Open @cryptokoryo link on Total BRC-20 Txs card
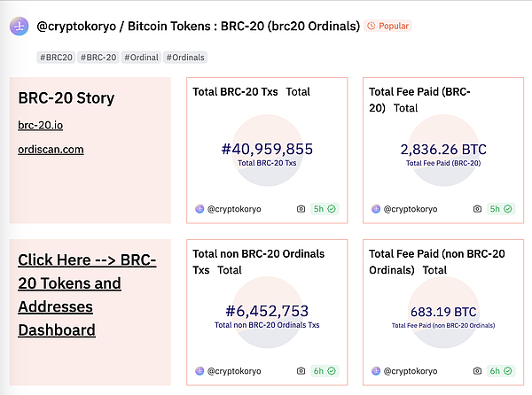 point(234,209)
